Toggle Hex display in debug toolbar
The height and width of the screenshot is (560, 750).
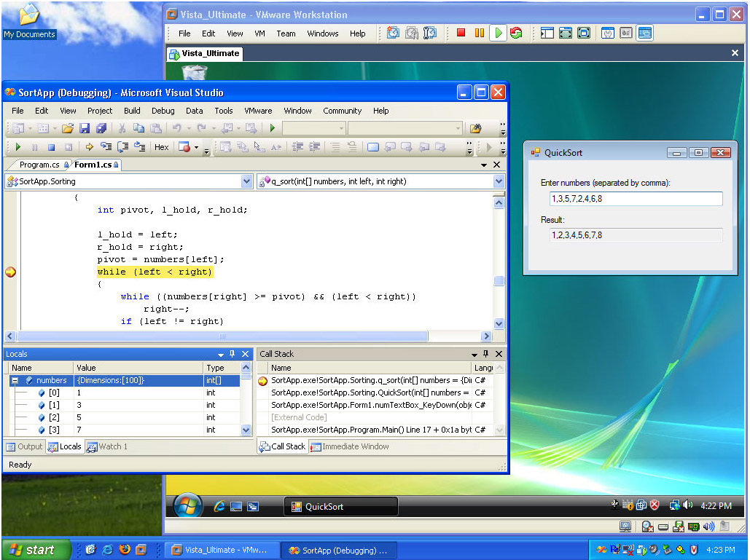(161, 147)
